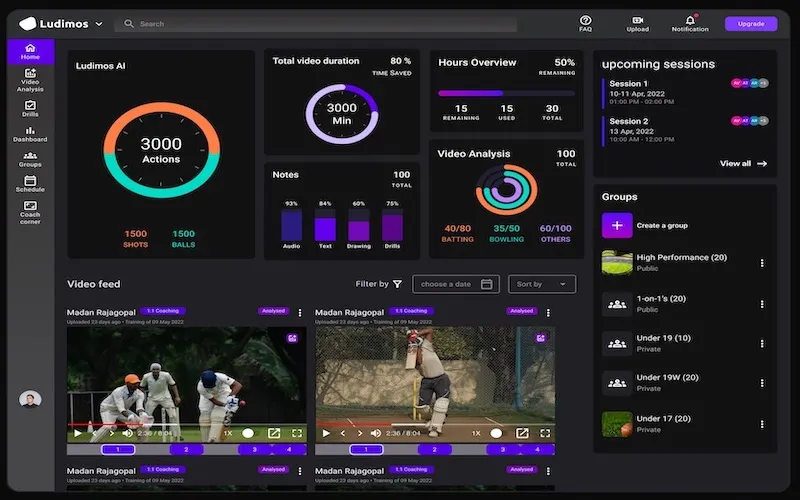The height and width of the screenshot is (500, 800).
Task: Select clip marker 2 under first video
Action: [186, 449]
